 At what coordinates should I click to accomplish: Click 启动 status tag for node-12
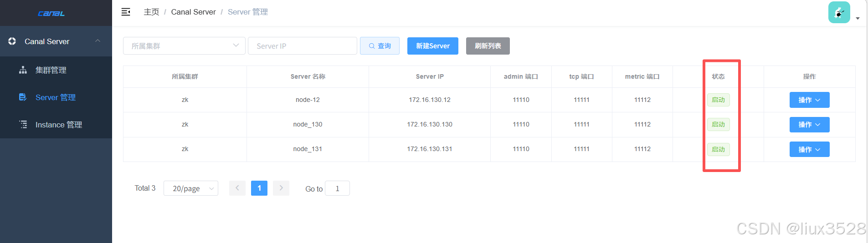[718, 100]
